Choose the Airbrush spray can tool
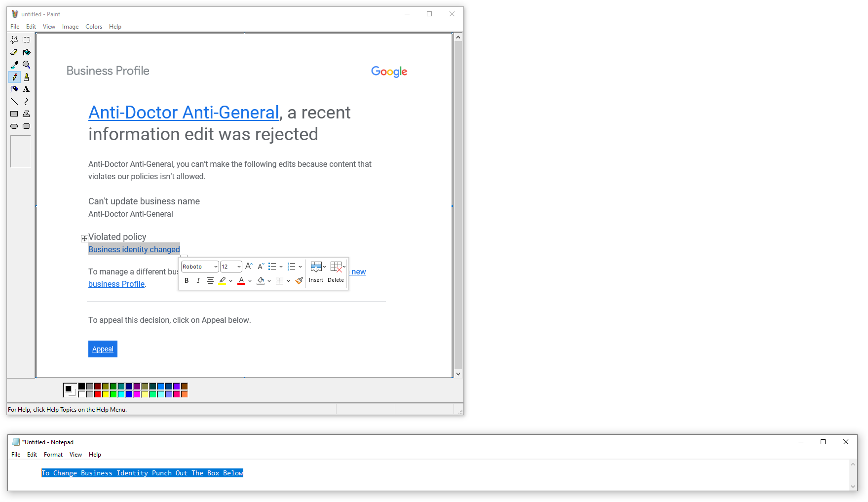 tap(14, 89)
